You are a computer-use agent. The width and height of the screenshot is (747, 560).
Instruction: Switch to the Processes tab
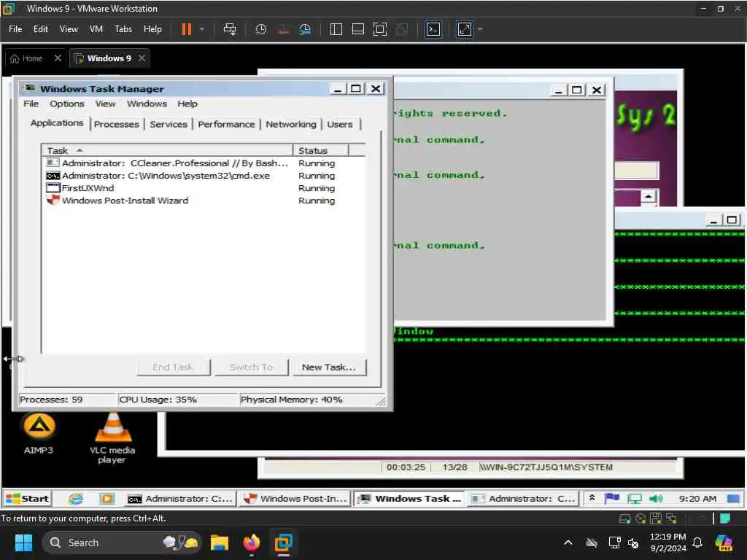tap(116, 124)
